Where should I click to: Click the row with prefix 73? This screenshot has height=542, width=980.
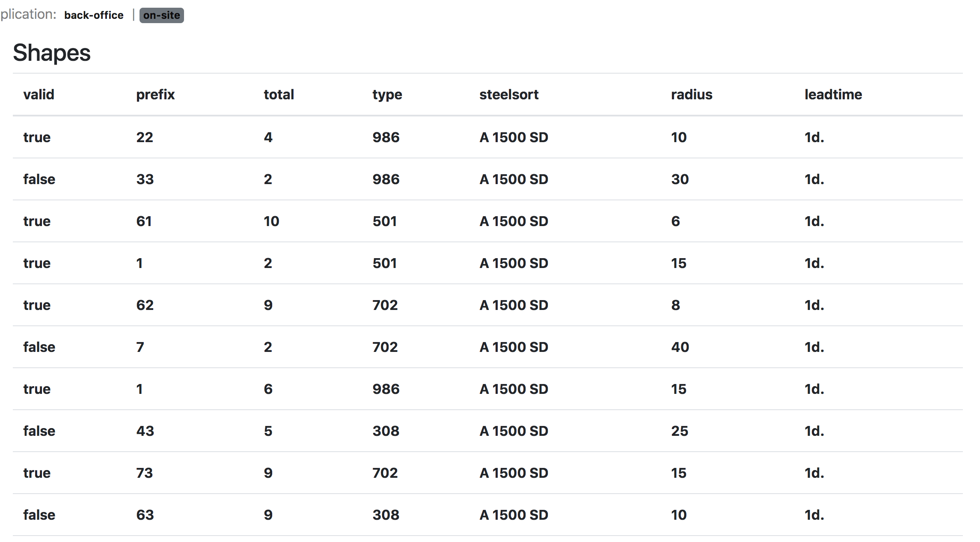click(x=144, y=473)
